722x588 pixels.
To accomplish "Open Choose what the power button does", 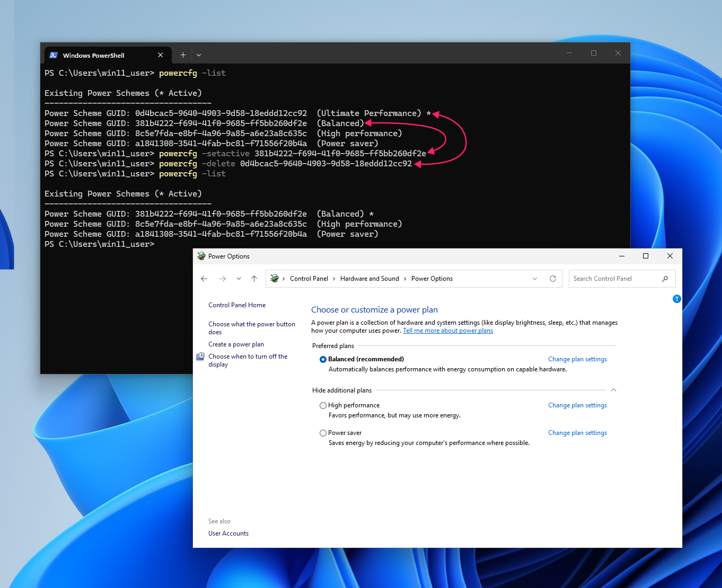I will tap(252, 328).
